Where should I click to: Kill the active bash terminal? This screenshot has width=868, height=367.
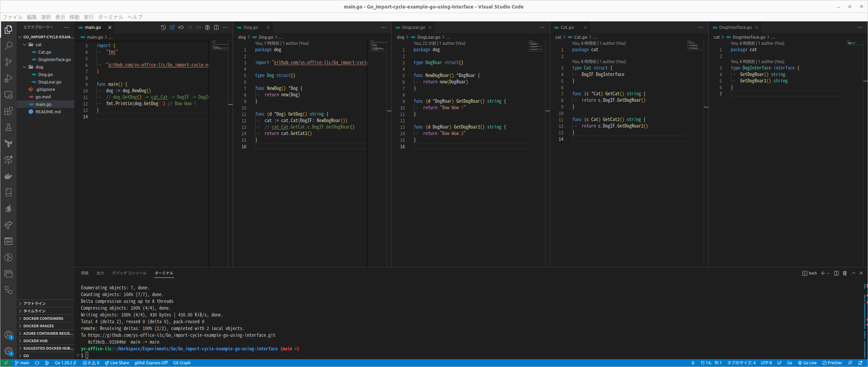845,273
